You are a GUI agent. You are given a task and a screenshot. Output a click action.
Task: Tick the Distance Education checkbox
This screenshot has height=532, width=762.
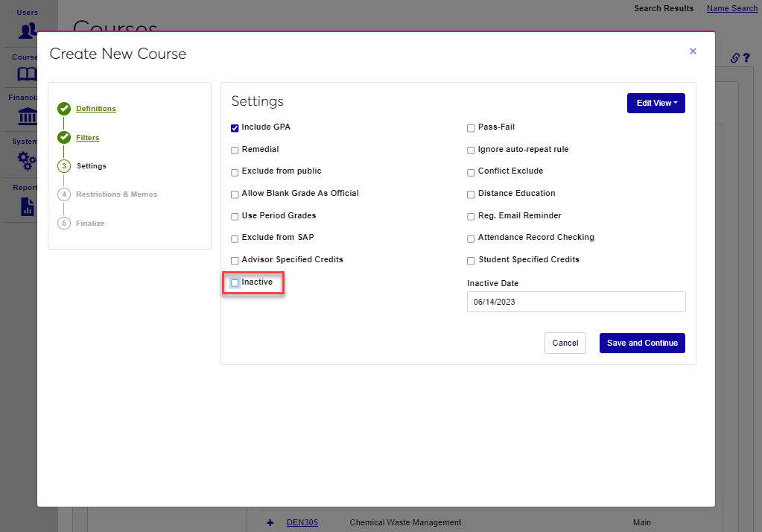coord(471,194)
